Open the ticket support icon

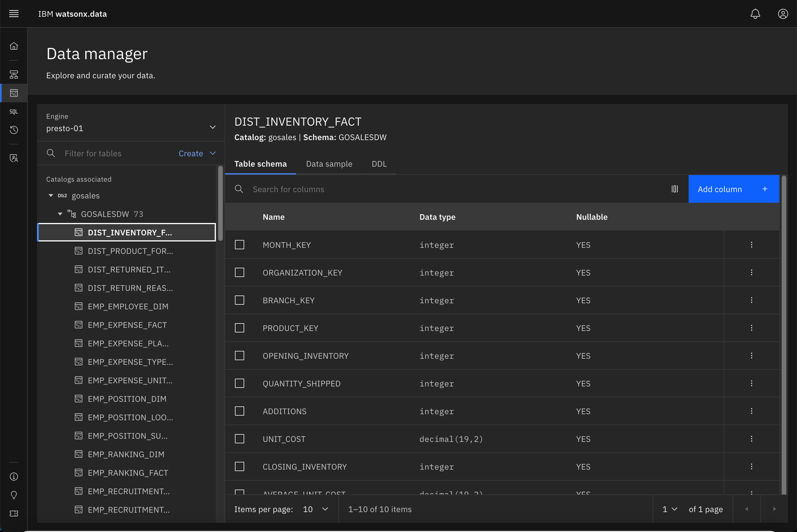(x=14, y=513)
